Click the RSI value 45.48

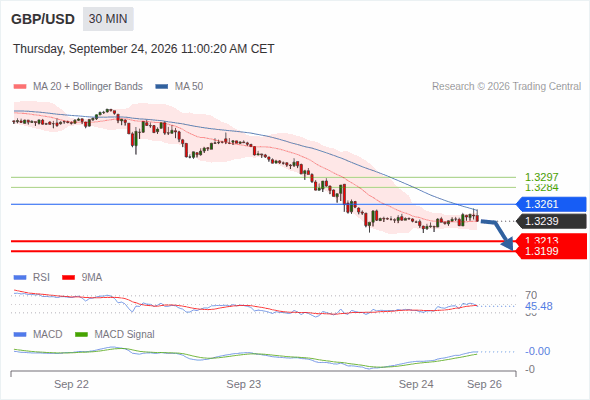[539, 306]
